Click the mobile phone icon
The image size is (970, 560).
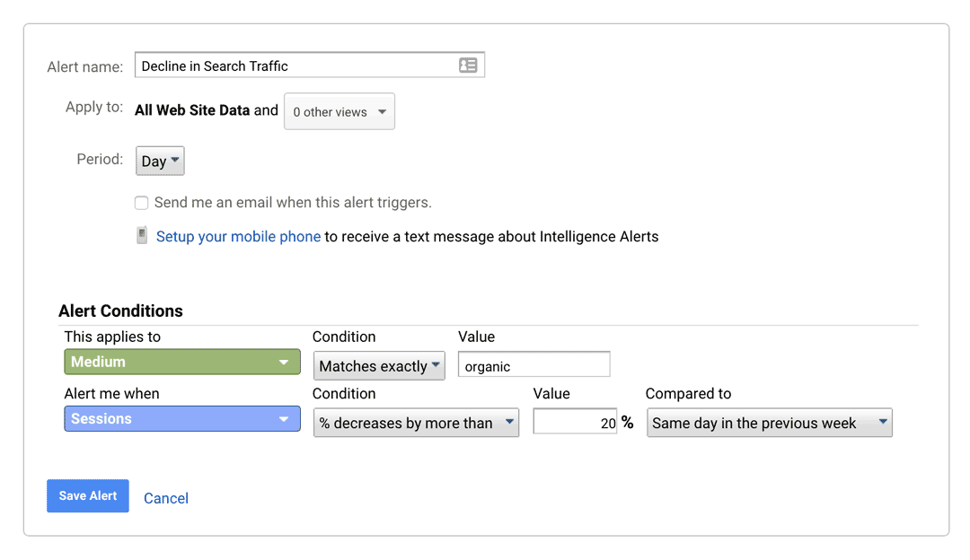point(142,235)
